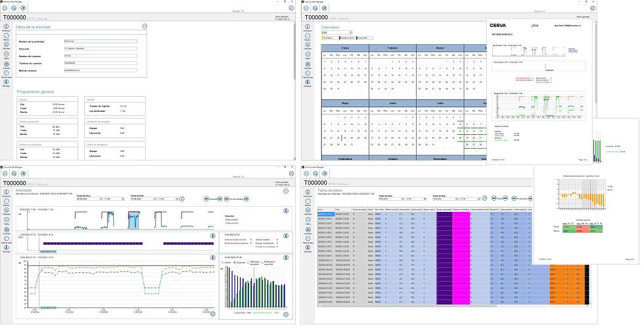The height and width of the screenshot is (329, 644).
Task: Click the Inicio column header in data table
Action: [326, 208]
